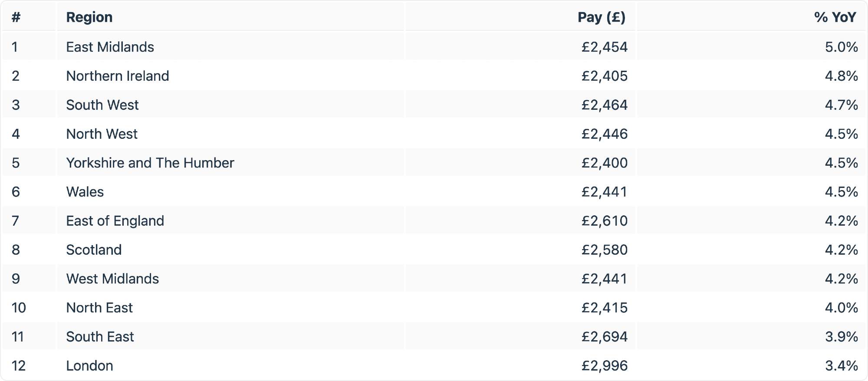Click Yorkshire and The Humber cell
868x381 pixels.
tap(150, 163)
